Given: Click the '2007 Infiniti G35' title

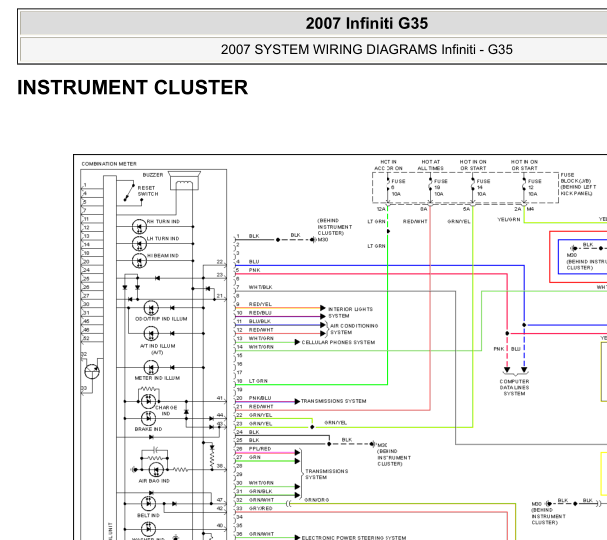Looking at the screenshot, I should pyautogui.click(x=367, y=23).
